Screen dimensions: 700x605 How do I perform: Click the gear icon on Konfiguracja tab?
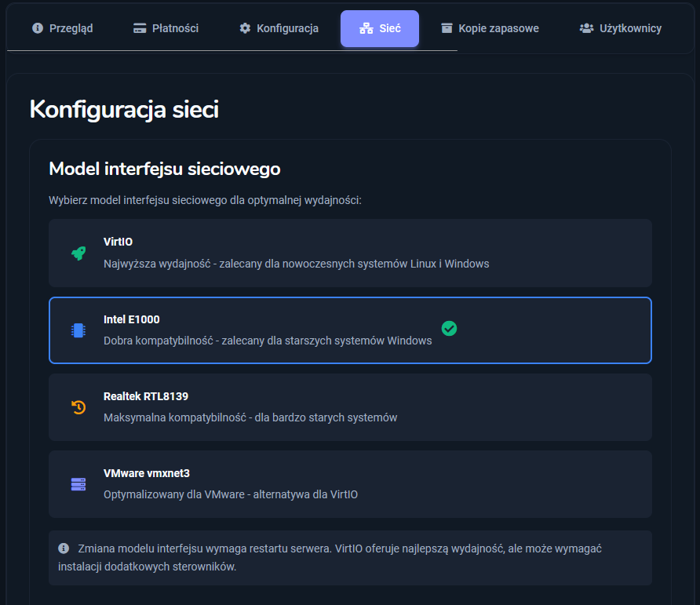tap(245, 28)
